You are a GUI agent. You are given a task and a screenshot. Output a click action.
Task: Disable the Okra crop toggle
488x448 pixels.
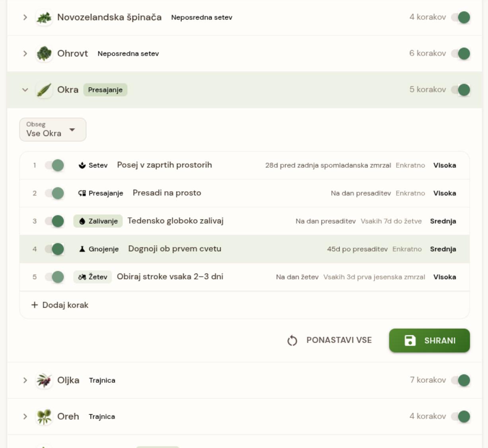(x=461, y=90)
